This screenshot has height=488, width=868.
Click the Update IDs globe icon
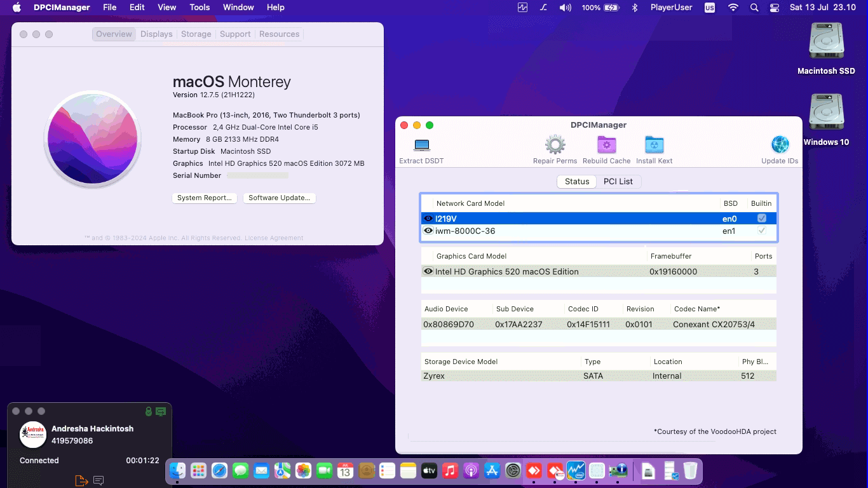tap(780, 145)
